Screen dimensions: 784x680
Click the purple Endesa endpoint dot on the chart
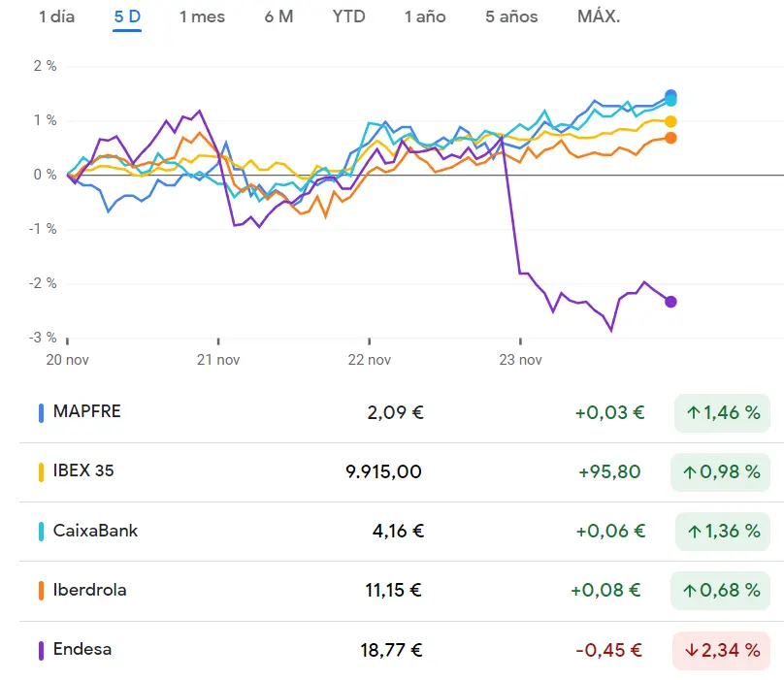[670, 302]
